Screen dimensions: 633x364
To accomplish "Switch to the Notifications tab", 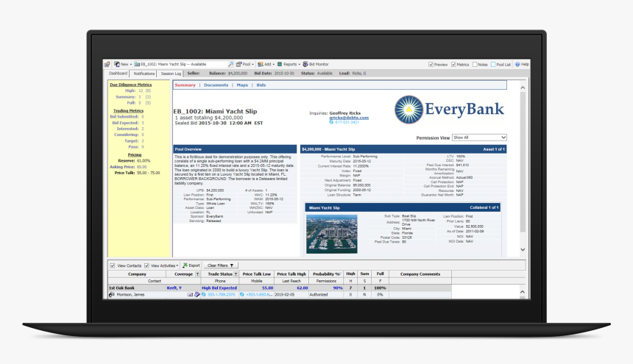I will point(144,74).
